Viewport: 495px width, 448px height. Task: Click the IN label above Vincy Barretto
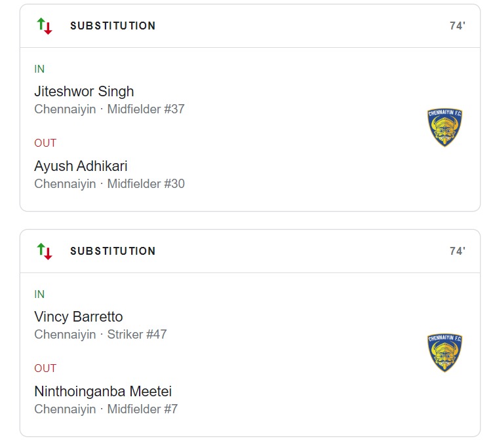coord(39,294)
